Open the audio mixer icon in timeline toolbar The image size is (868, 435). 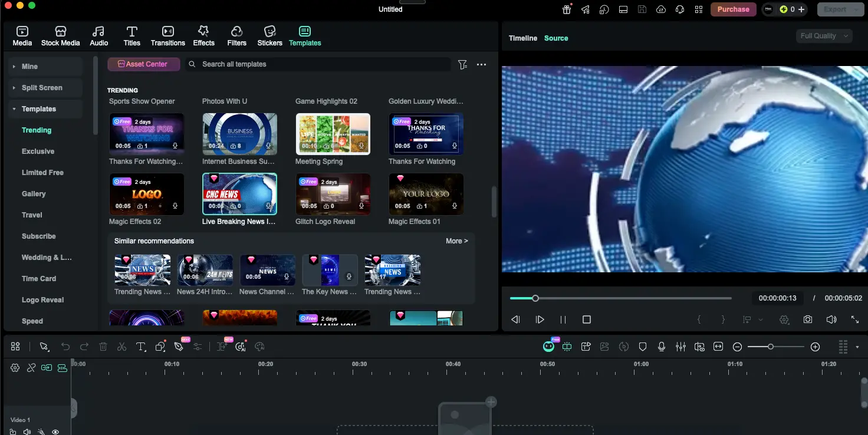pyautogui.click(x=680, y=347)
